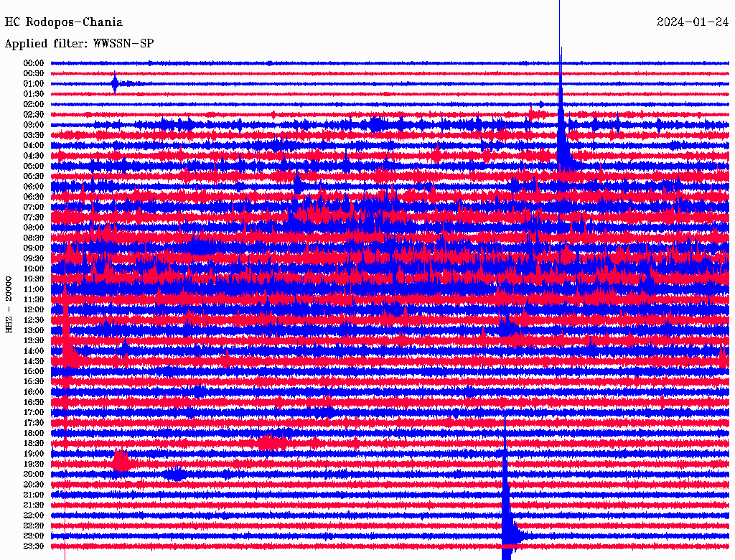Click the 17:00 time label
The image size is (735, 560).
tap(34, 412)
